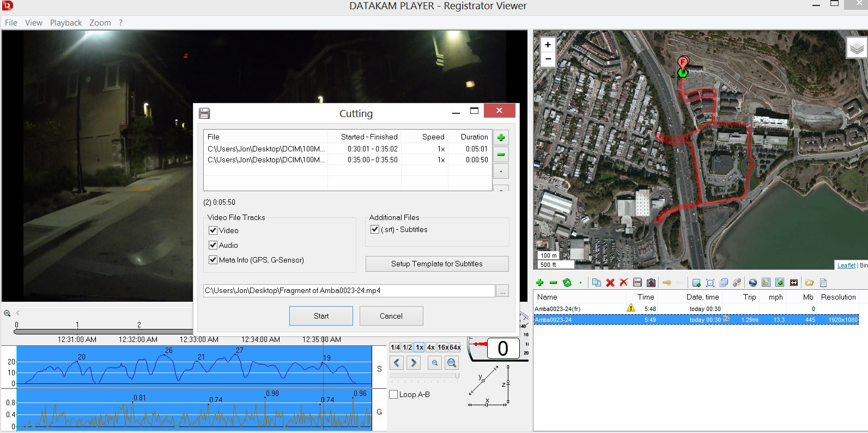This screenshot has height=433, width=868.
Task: Click the slider below the zoom buttons
Action: point(424,376)
